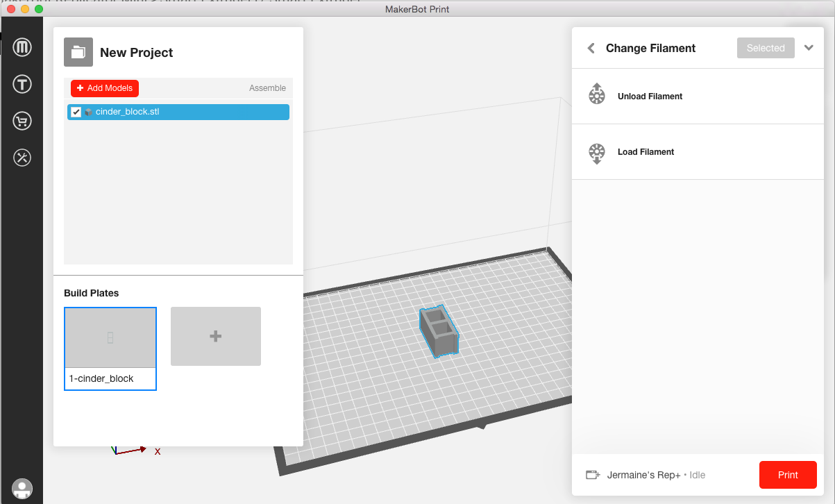Click the printer icon beside Jermaine's Rep+

click(x=593, y=475)
